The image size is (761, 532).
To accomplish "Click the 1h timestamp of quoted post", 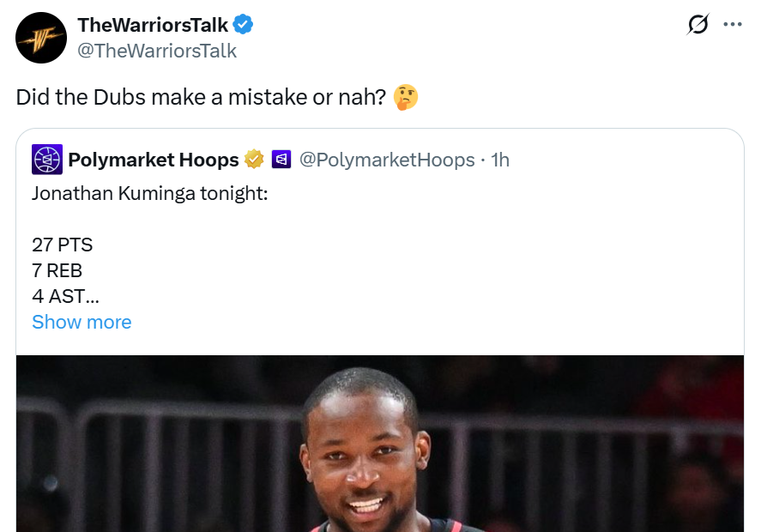I will (499, 160).
